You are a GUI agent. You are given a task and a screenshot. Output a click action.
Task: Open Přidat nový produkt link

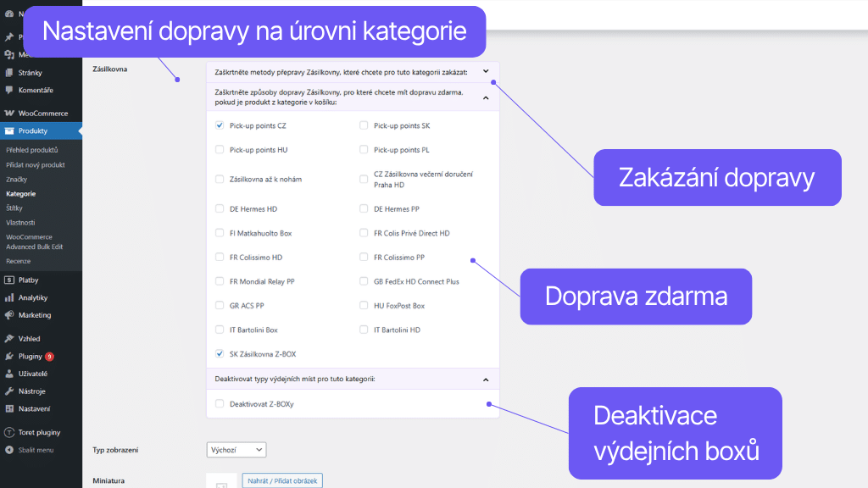[x=36, y=164]
